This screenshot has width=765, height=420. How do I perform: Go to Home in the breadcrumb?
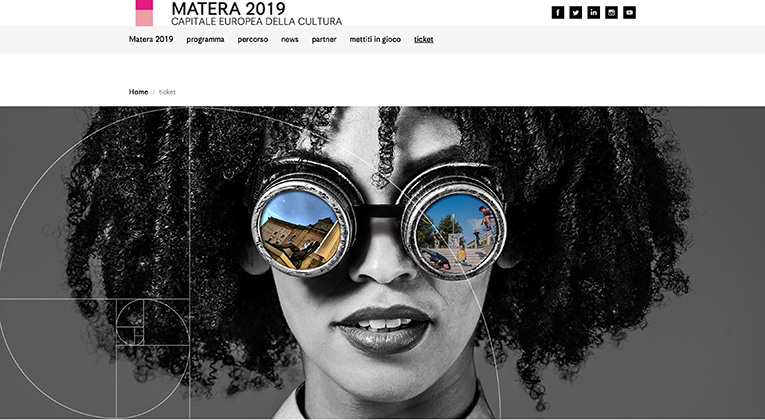[139, 92]
